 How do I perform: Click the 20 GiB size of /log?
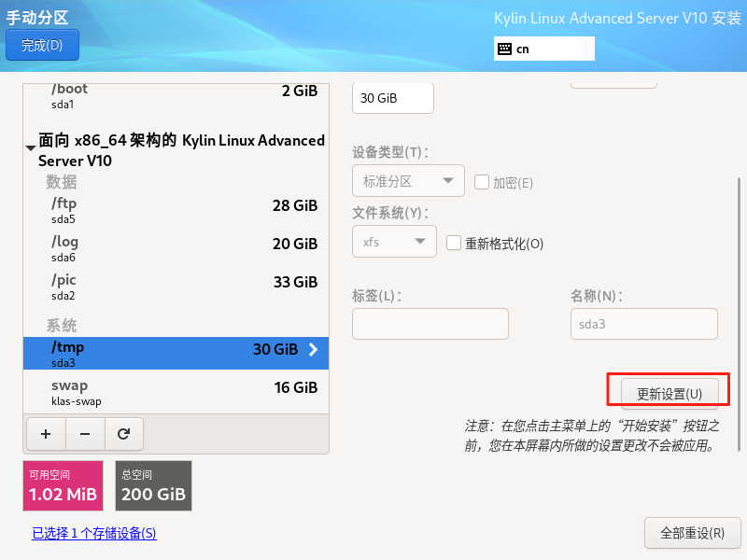(295, 244)
